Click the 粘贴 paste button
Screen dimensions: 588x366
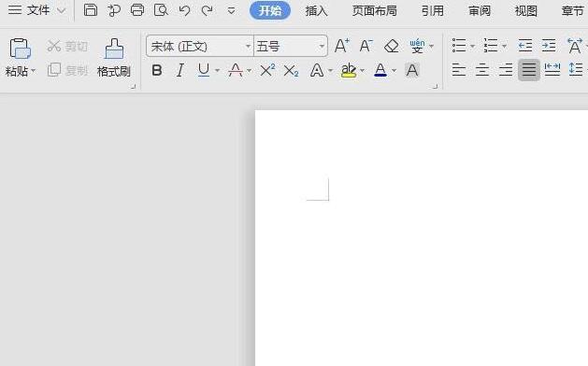(x=20, y=57)
